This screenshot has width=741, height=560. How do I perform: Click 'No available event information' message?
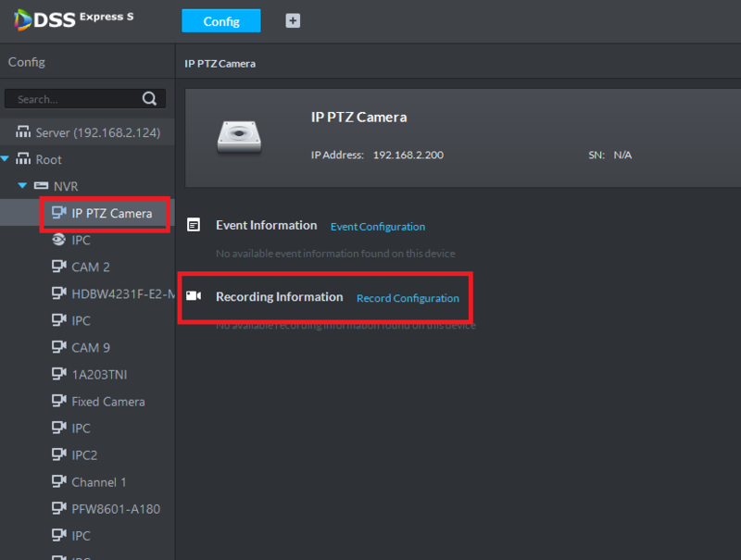click(x=335, y=254)
